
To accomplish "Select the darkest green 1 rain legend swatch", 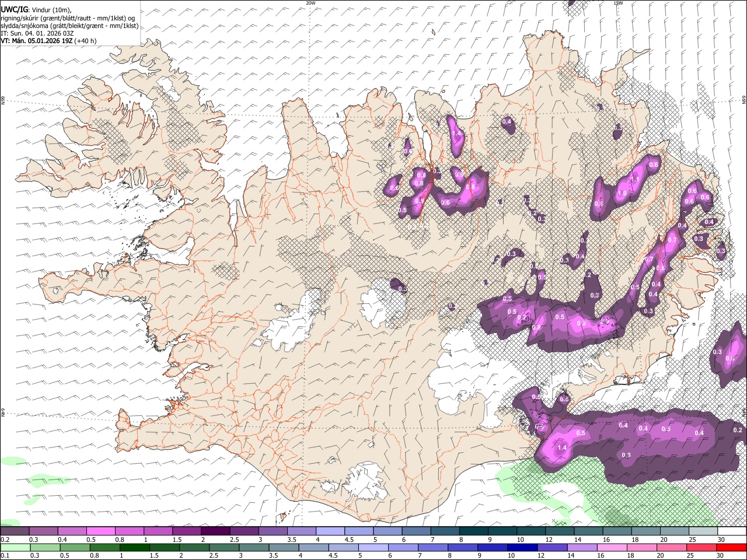I will (x=134, y=547).
